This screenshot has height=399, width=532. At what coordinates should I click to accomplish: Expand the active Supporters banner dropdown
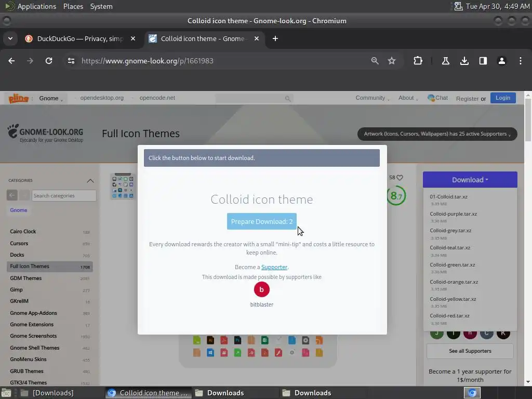[437, 134]
